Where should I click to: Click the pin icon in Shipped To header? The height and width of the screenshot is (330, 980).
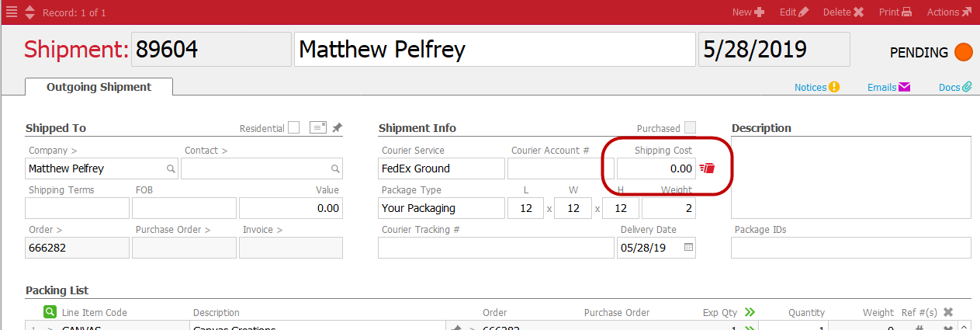(x=337, y=128)
